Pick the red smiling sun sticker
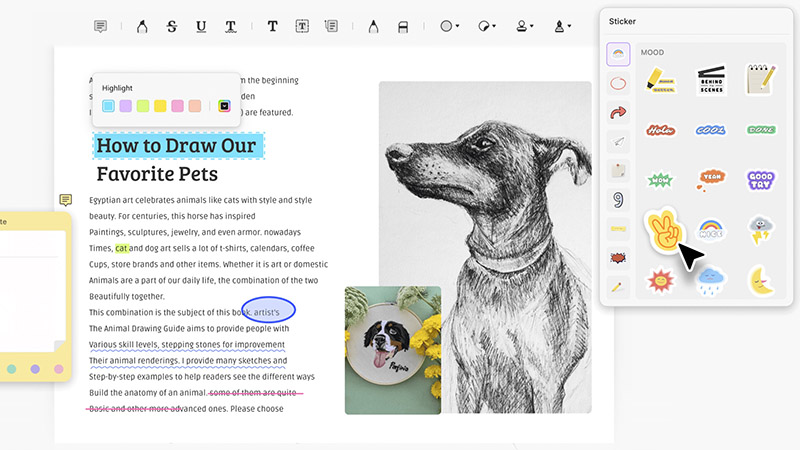 coord(660,281)
